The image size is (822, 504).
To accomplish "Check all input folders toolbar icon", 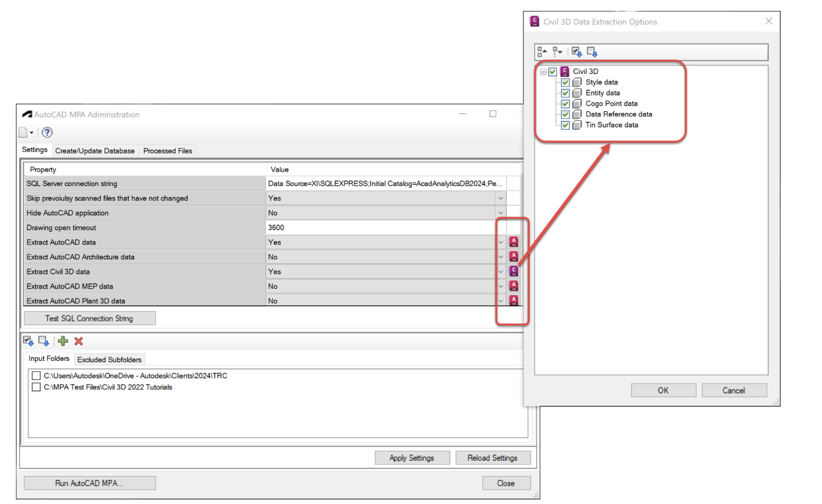I will click(x=29, y=341).
